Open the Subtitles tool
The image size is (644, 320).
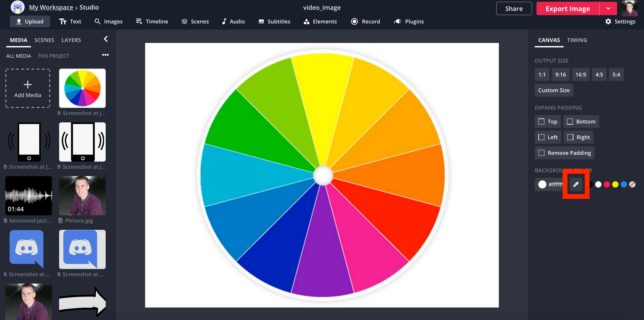click(274, 21)
